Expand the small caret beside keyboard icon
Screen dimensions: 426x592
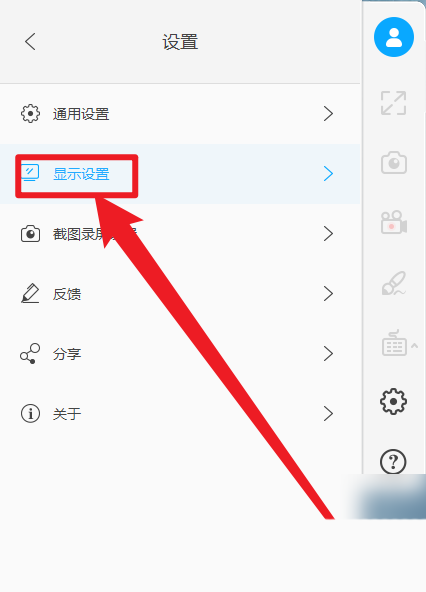point(415,345)
